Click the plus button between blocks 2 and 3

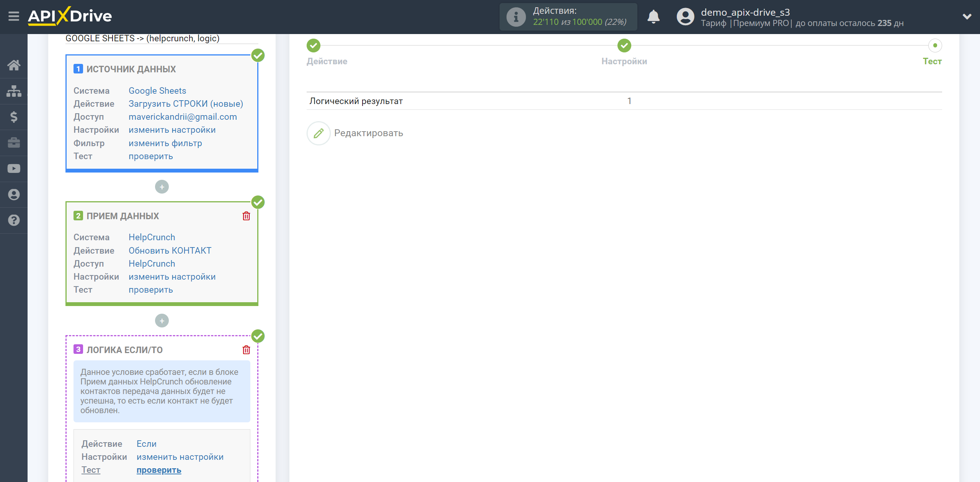[x=162, y=320]
